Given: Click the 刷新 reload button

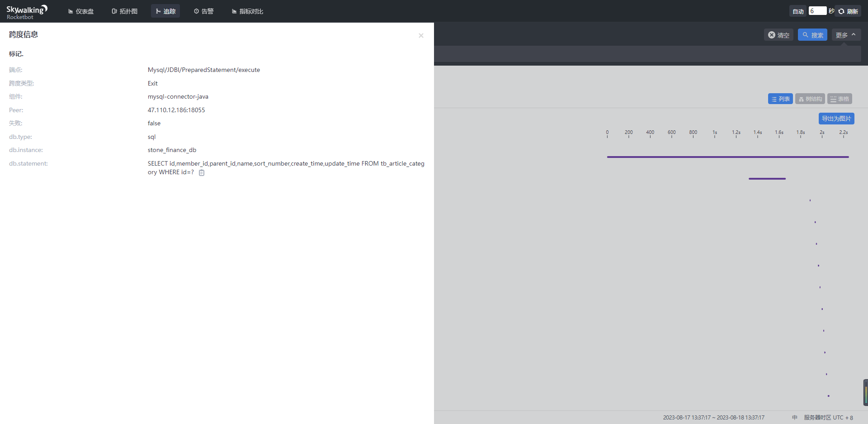Looking at the screenshot, I should point(849,11).
